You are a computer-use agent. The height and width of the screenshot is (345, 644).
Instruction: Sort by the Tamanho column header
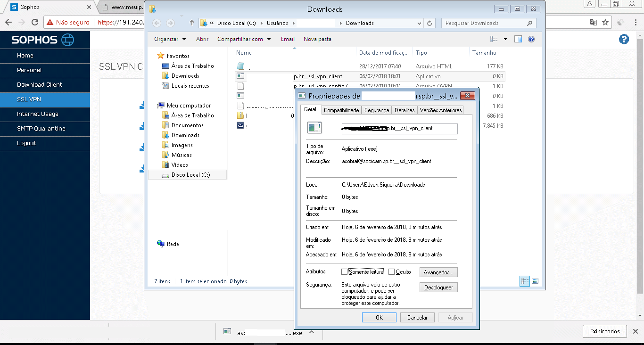(485, 53)
